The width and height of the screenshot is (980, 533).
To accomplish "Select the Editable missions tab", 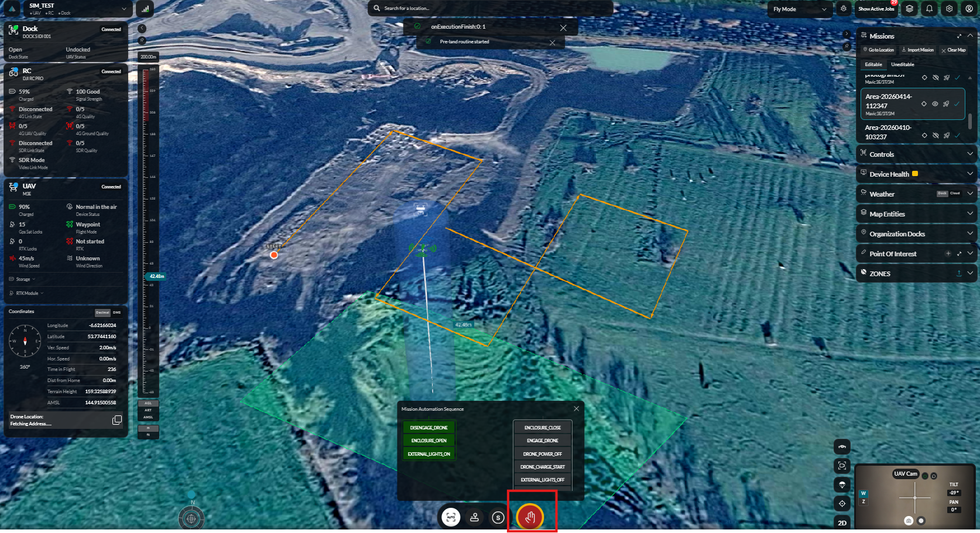I will click(873, 64).
